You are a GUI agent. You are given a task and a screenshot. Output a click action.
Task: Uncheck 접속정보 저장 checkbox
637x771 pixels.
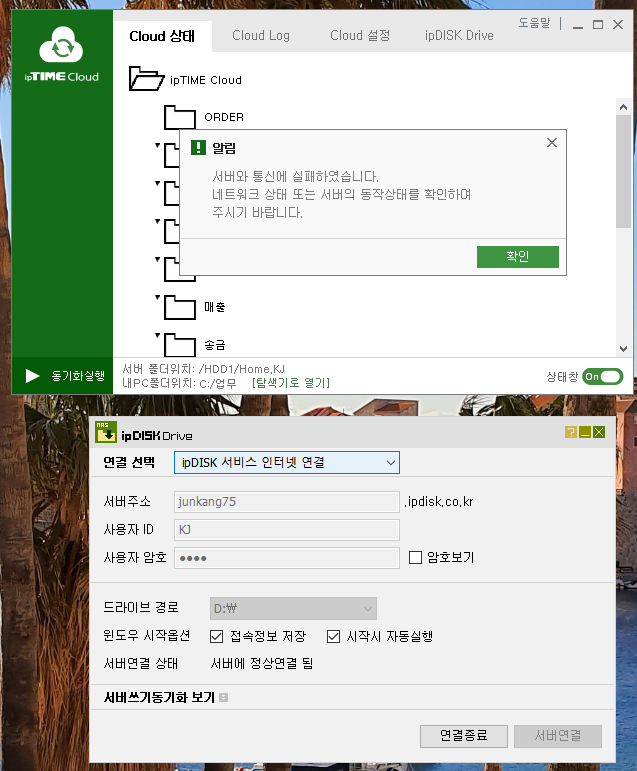[x=216, y=637]
